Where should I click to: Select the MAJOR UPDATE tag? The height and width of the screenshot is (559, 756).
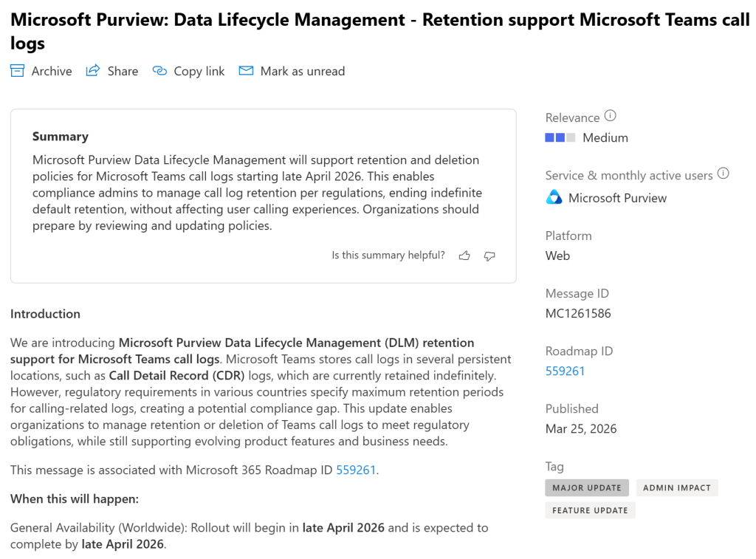point(587,487)
